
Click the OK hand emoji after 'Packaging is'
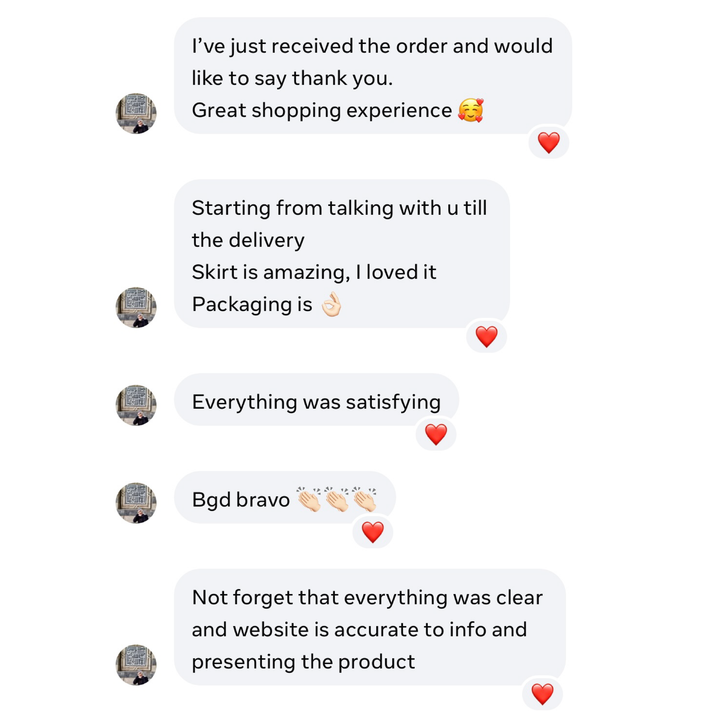click(x=331, y=304)
